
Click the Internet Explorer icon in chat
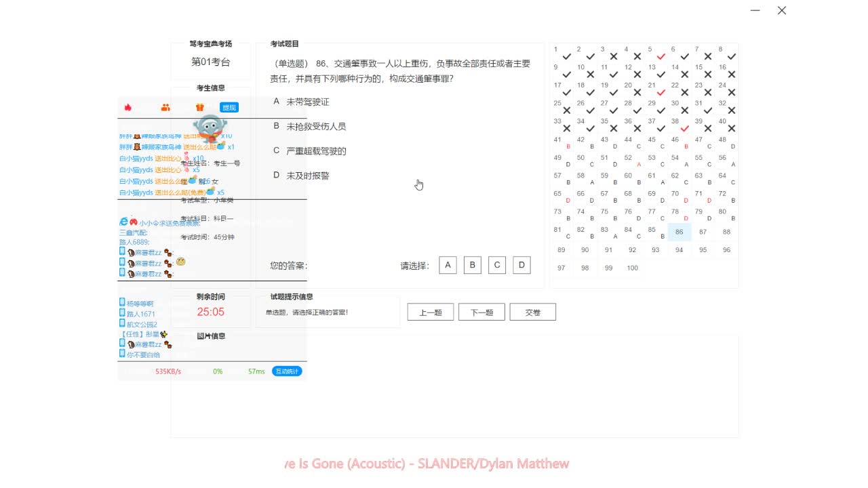coord(123,222)
